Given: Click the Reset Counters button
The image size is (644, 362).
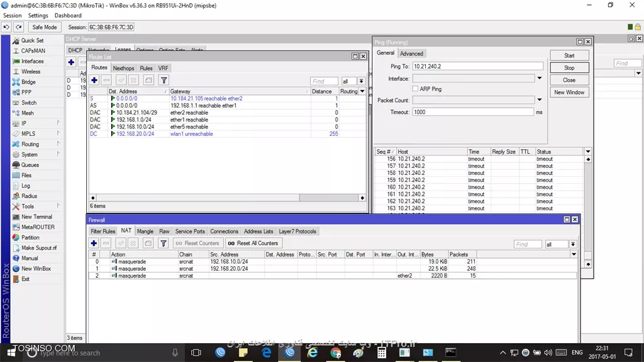Looking at the screenshot, I should coord(197,243).
